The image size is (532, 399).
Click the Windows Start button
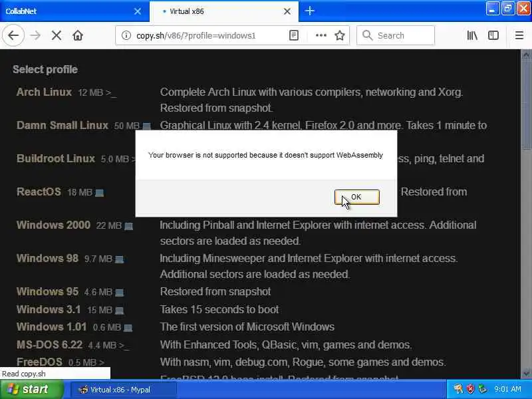(x=31, y=389)
